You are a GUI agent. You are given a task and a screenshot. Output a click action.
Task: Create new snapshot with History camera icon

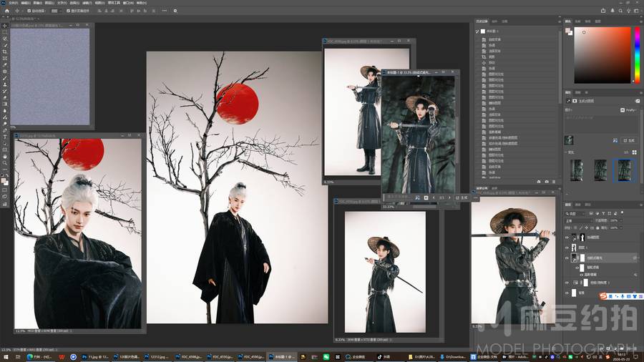tap(547, 182)
